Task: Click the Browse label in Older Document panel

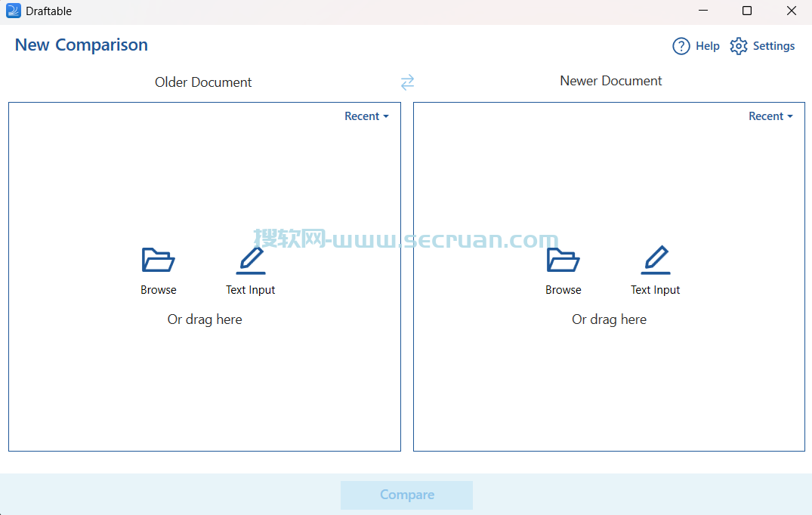Action: click(159, 290)
